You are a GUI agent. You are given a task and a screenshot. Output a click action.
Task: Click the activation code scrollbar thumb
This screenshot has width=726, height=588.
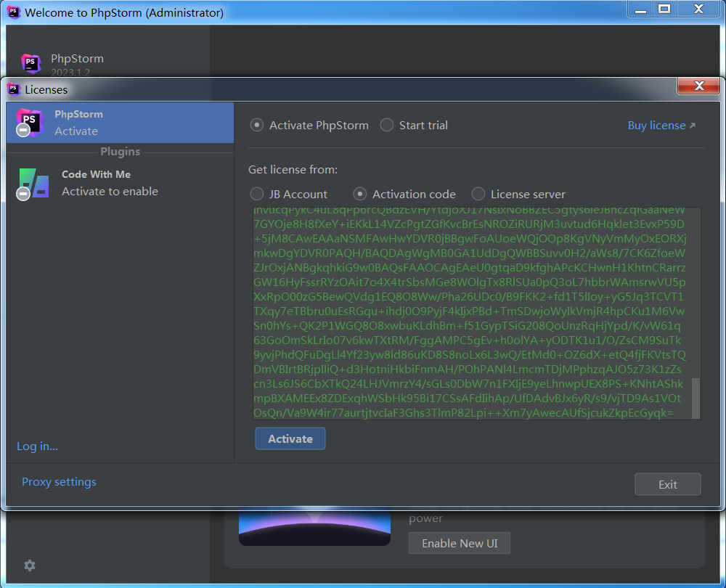click(696, 399)
